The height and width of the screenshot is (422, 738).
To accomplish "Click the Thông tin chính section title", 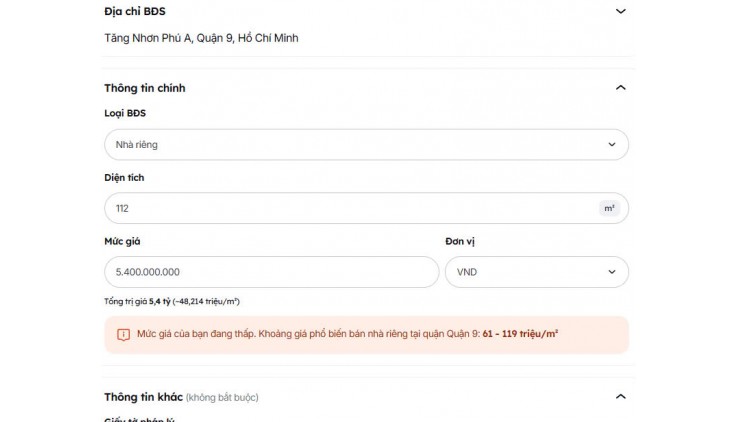I will pos(144,88).
